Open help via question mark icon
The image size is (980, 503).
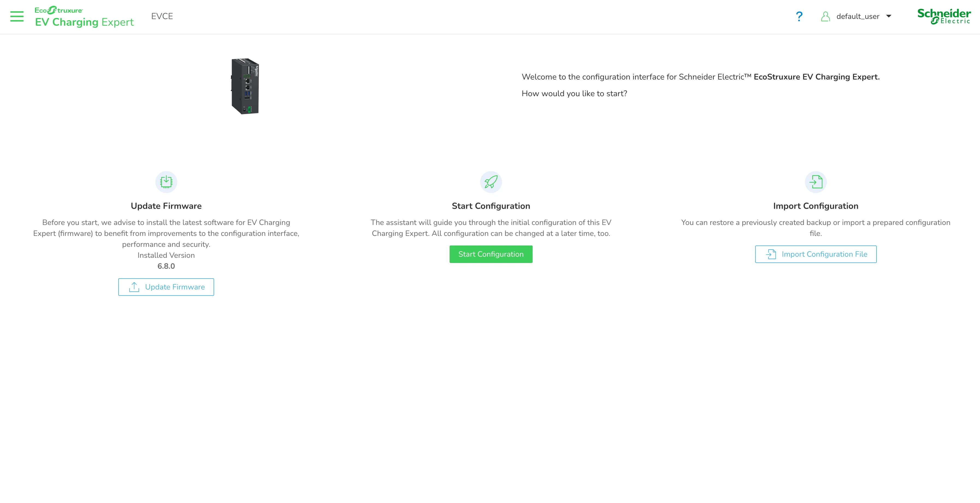tap(799, 16)
